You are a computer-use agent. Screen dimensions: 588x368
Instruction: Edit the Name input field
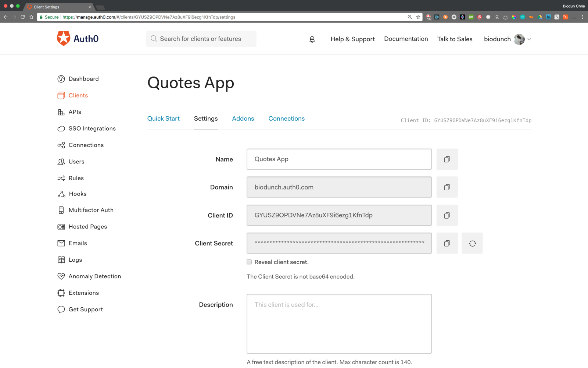pos(339,159)
